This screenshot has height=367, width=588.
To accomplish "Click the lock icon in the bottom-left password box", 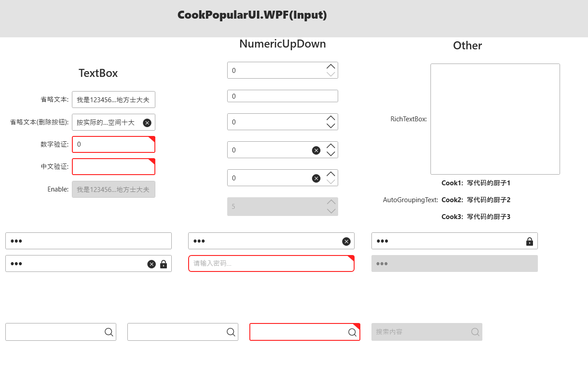I will tap(163, 264).
